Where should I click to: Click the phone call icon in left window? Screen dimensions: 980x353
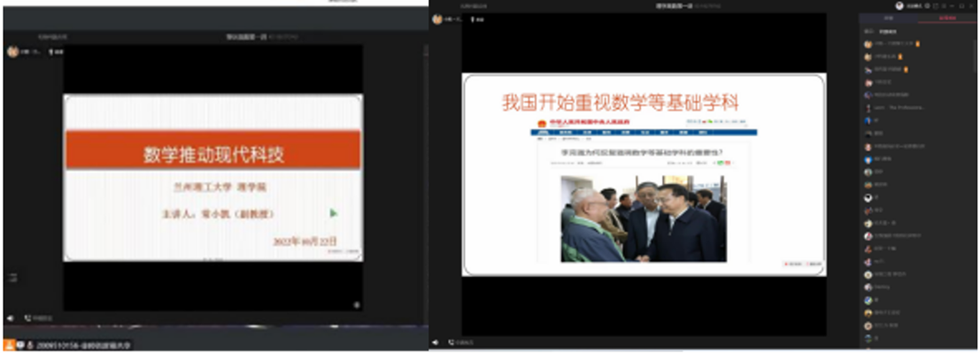click(27, 318)
